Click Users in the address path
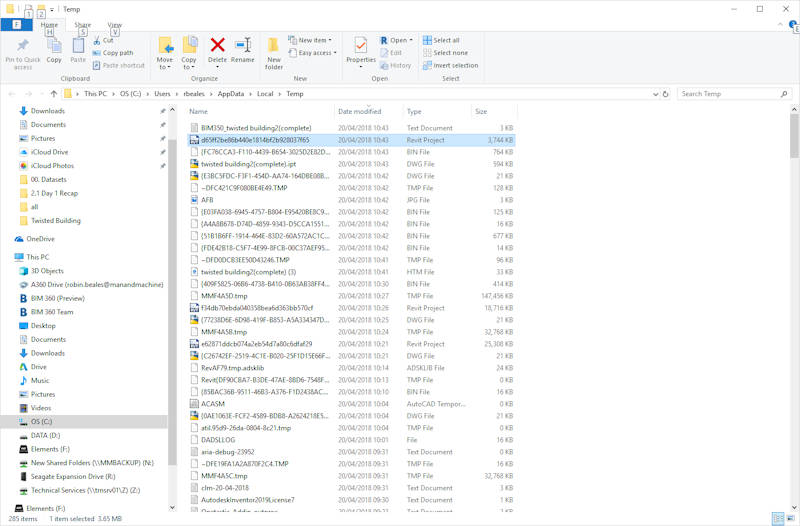The width and height of the screenshot is (800, 526). (162, 94)
